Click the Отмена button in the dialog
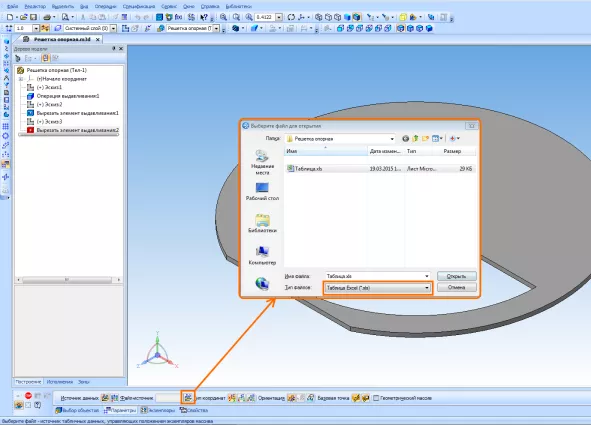Screen dimensions: 591x425 tap(456, 287)
